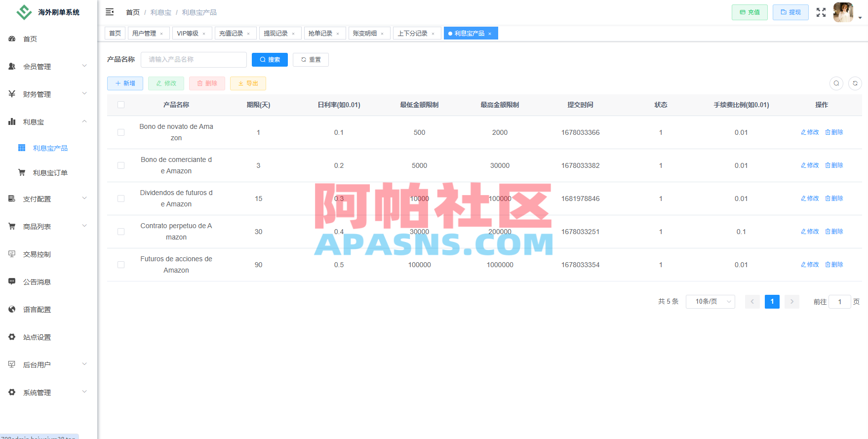
Task: Expand the 财务管理 sidebar menu
Action: (x=48, y=94)
